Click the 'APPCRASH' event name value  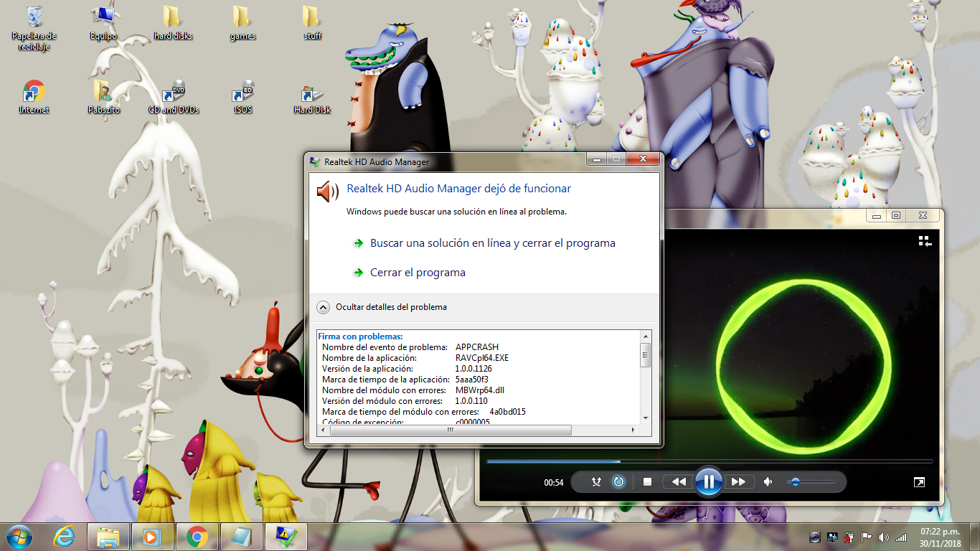click(x=477, y=347)
